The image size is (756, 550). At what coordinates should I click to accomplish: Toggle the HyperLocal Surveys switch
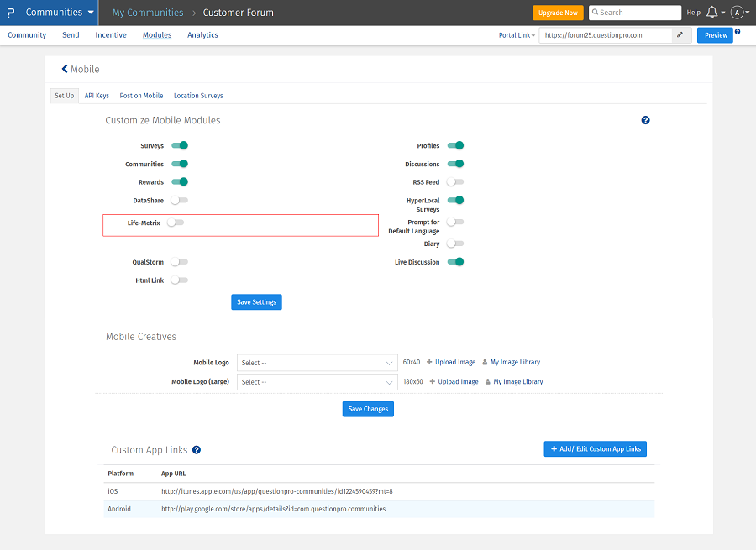point(455,200)
